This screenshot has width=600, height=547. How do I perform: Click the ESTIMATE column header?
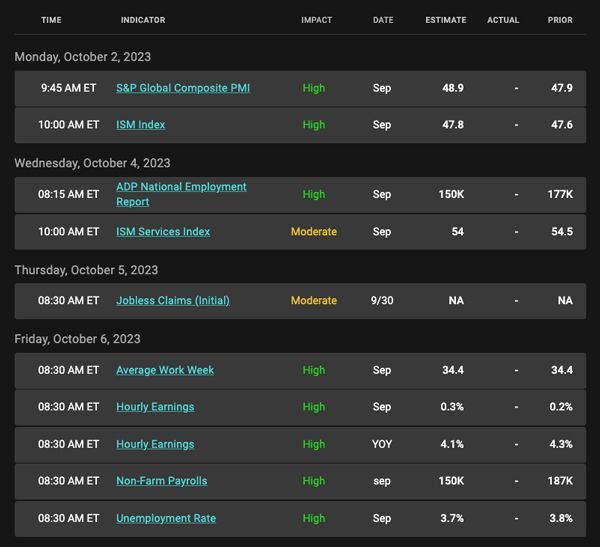[x=446, y=20]
